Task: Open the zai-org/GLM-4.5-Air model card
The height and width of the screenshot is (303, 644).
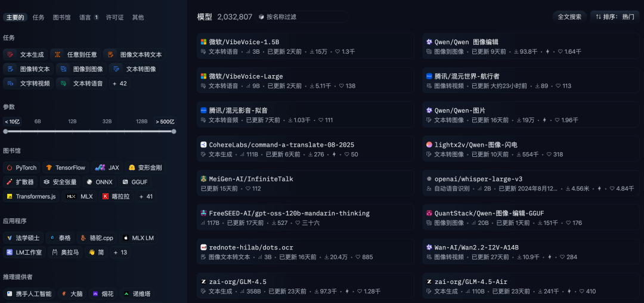Action: (x=531, y=286)
